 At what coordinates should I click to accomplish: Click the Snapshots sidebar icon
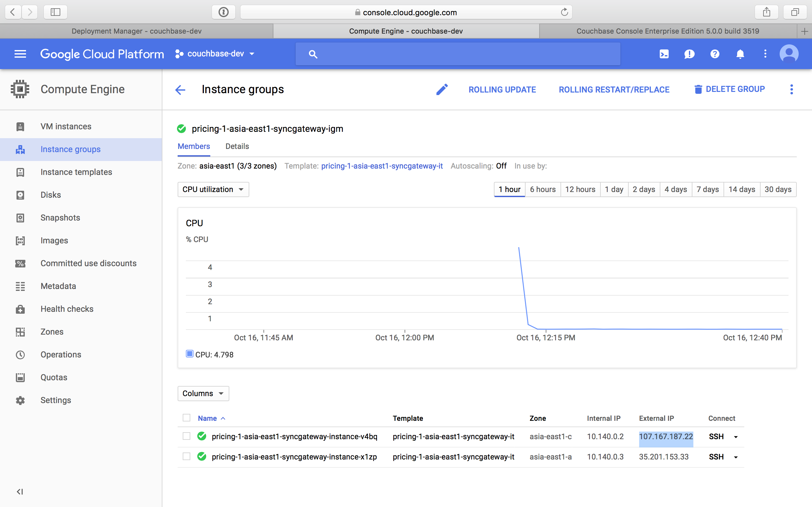pyautogui.click(x=21, y=218)
